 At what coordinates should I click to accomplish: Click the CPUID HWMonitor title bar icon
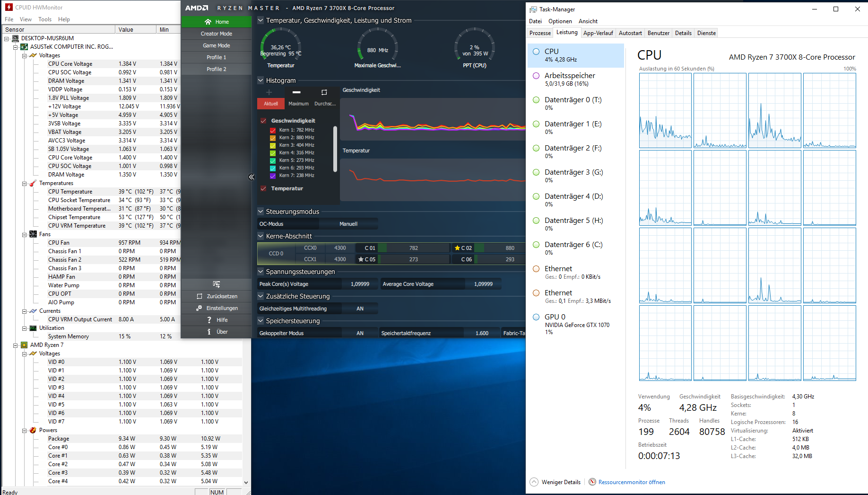9,7
